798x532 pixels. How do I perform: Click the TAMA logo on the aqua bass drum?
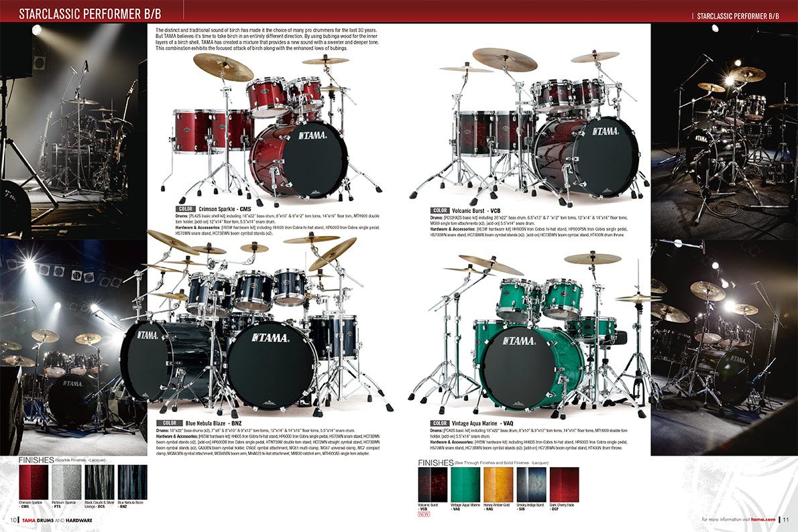pos(518,341)
